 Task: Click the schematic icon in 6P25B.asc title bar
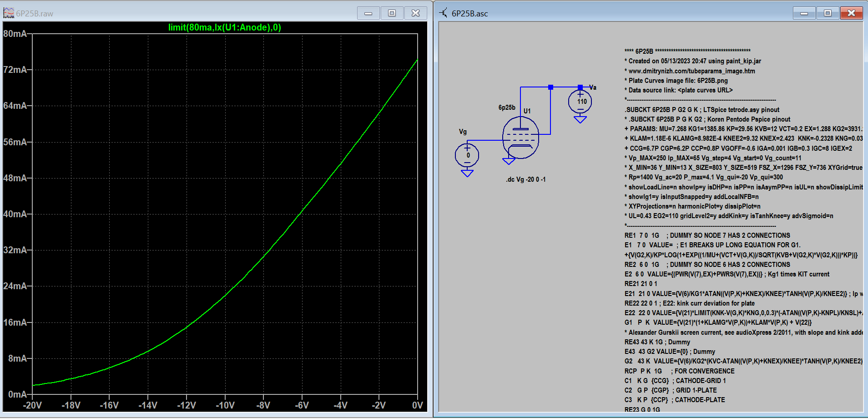443,13
